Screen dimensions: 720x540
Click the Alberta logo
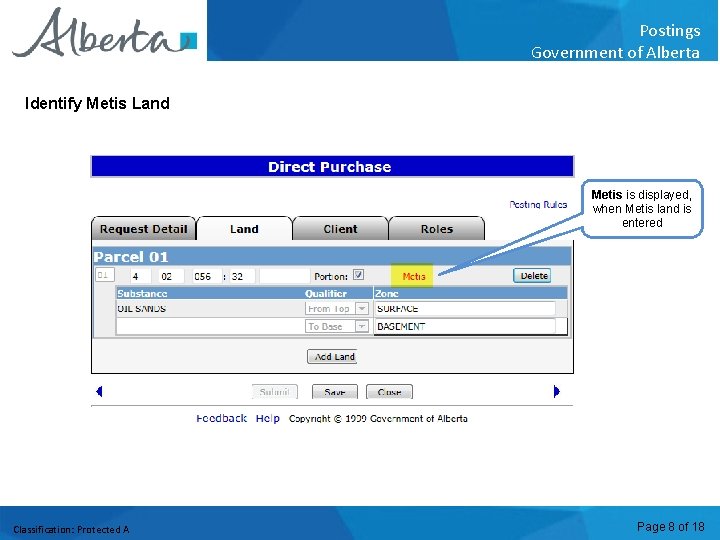[105, 31]
